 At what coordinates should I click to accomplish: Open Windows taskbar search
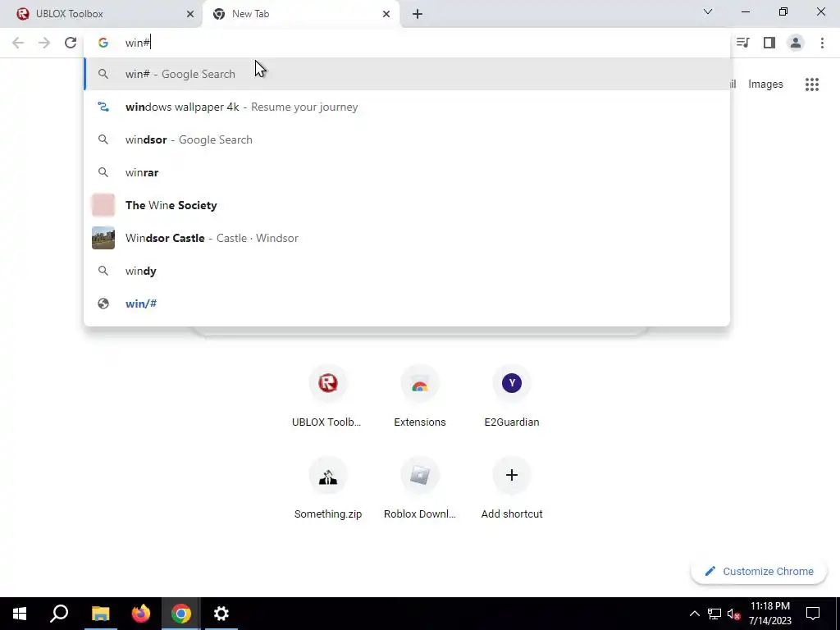click(x=59, y=614)
